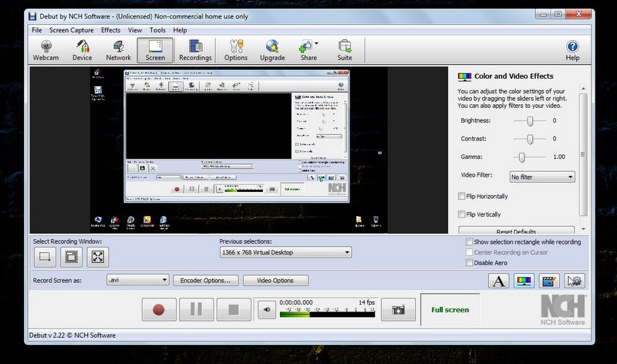The height and width of the screenshot is (364, 617).
Task: Check Show selection rectangle while recording
Action: tap(469, 241)
